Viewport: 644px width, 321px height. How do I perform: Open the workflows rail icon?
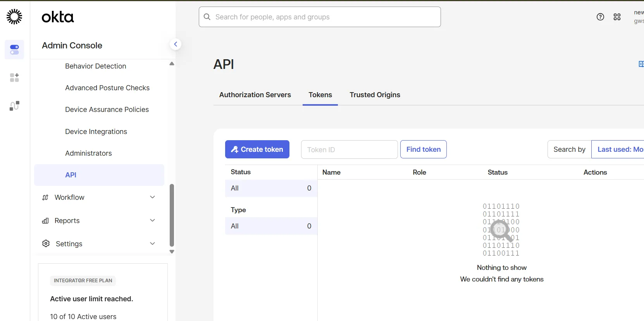coord(14,106)
